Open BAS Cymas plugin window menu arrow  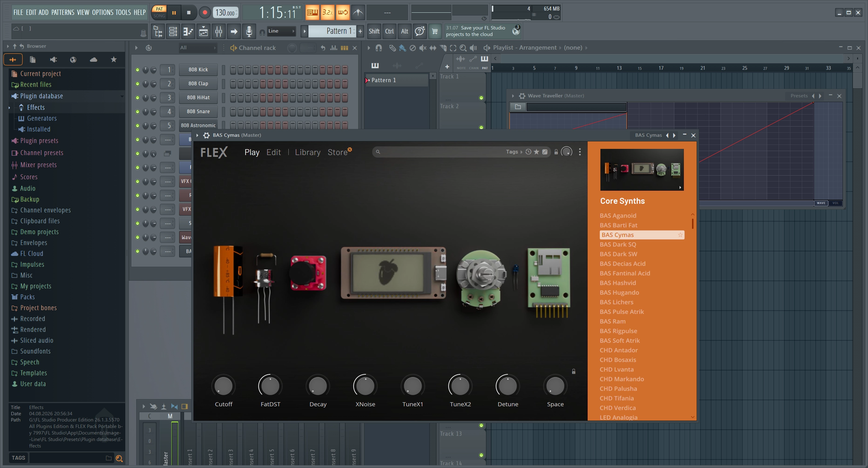coord(197,135)
